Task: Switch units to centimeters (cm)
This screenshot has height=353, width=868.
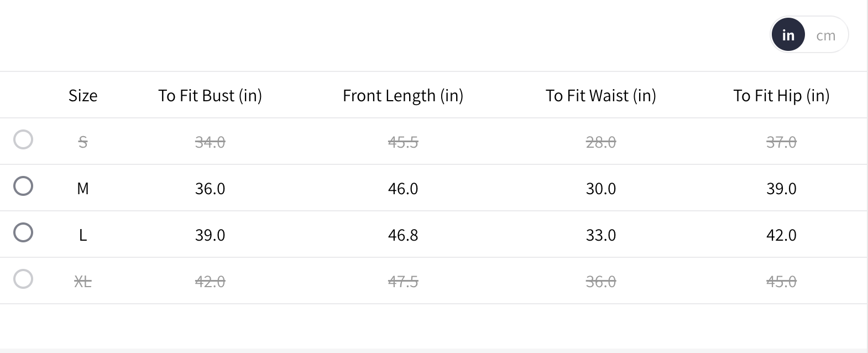Action: click(x=825, y=35)
